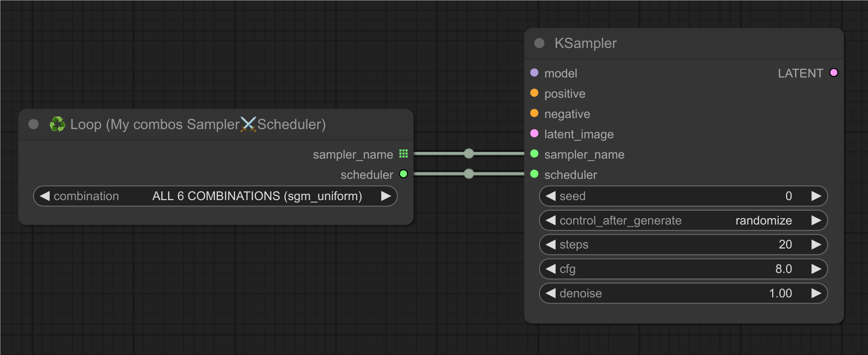868x355 pixels.
Task: Select next combination with right arrow
Action: coord(386,196)
